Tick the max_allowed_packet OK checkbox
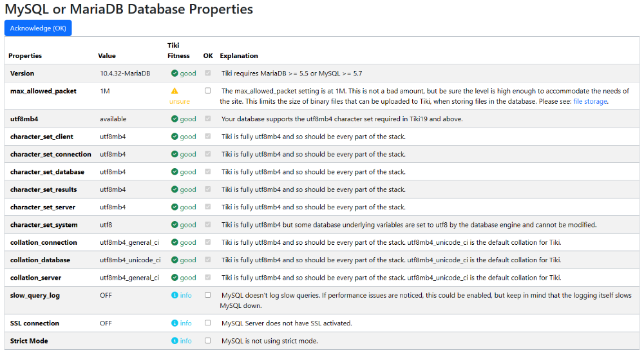This screenshot has height=355, width=644. click(208, 91)
